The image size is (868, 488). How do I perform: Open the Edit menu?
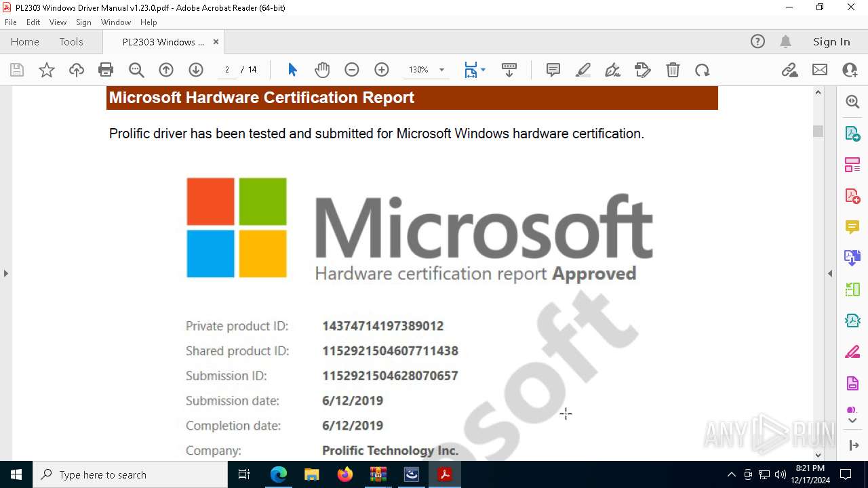pyautogui.click(x=33, y=22)
